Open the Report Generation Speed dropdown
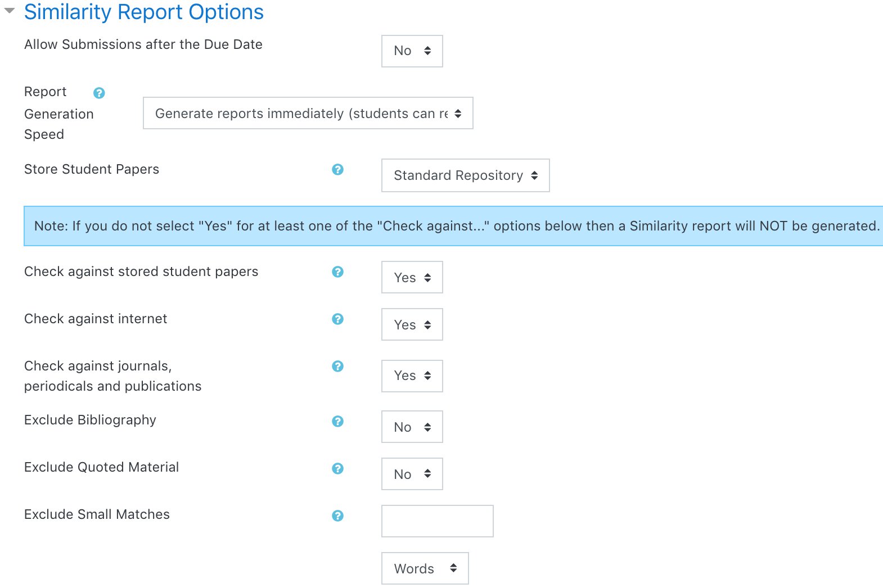Screen dimensions: 883x588 (308, 113)
